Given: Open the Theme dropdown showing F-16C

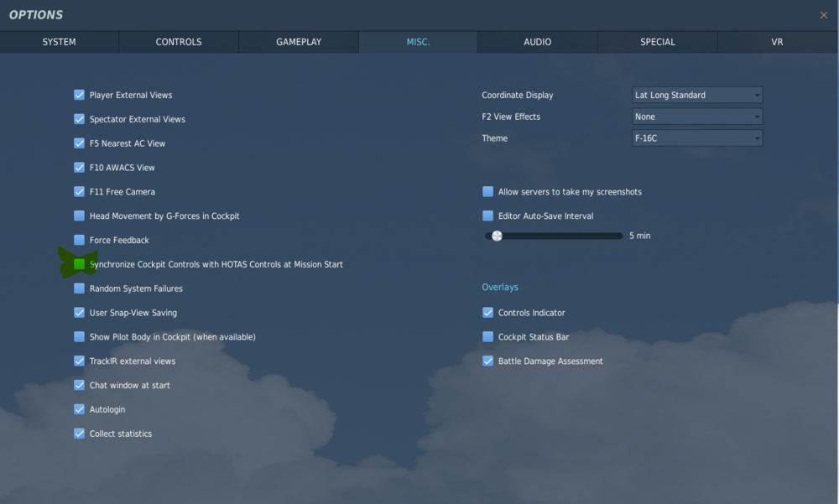Looking at the screenshot, I should pos(697,138).
